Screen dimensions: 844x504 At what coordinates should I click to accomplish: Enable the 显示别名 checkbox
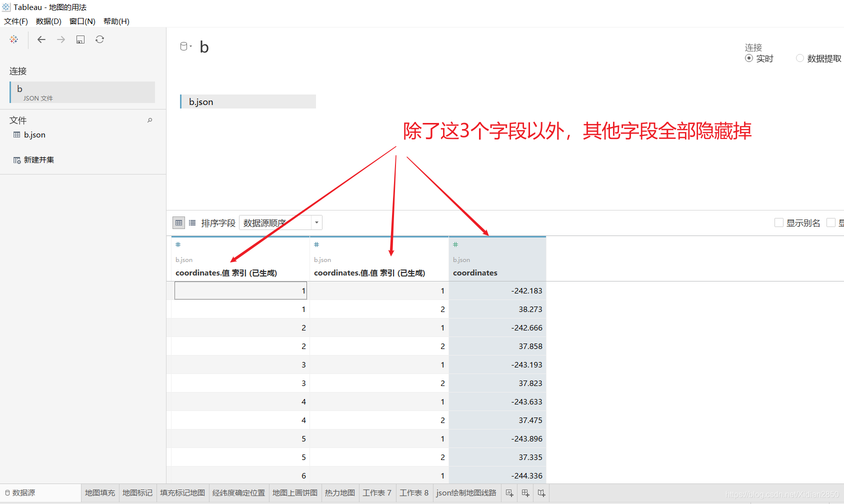click(x=779, y=222)
